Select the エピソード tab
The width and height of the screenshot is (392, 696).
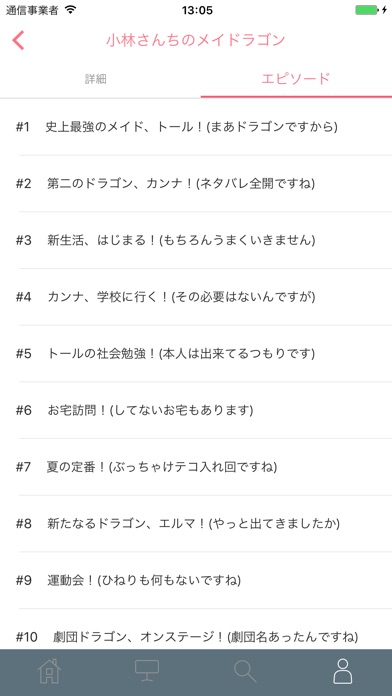tap(296, 79)
